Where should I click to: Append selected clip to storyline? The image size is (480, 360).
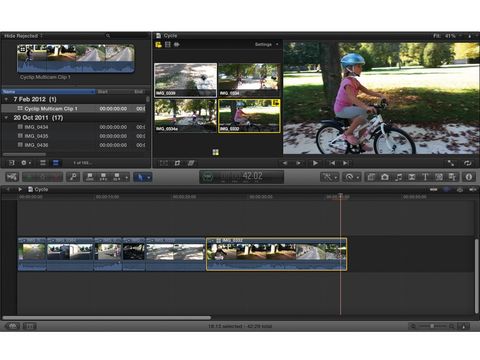point(117,177)
